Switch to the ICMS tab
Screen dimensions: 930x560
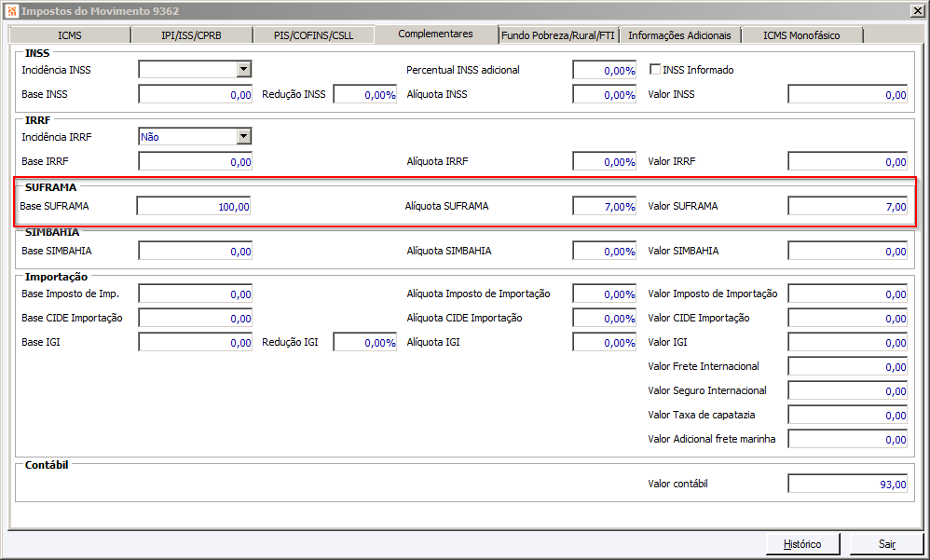[x=70, y=35]
